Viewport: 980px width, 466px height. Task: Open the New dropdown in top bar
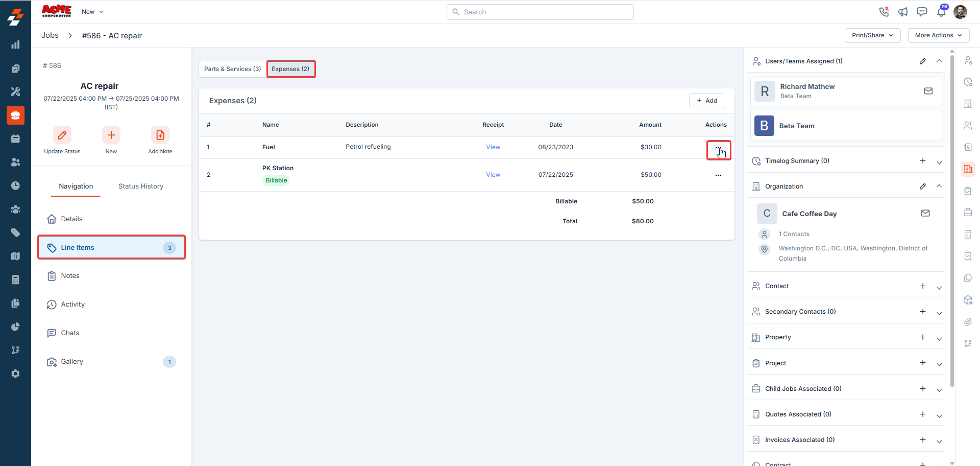[x=92, y=12]
